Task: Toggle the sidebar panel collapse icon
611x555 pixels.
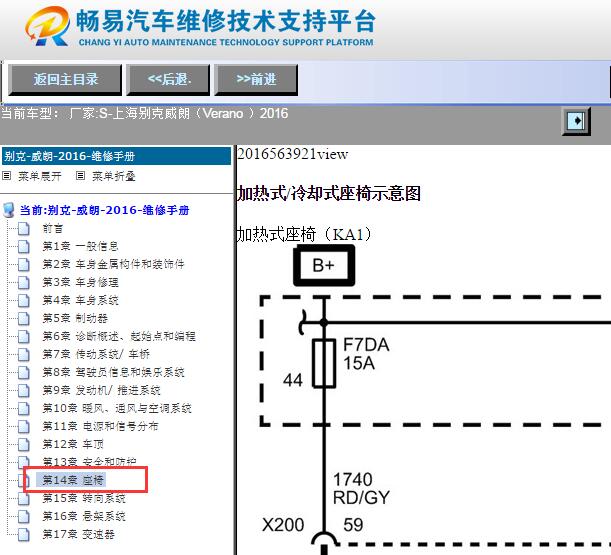Action: click(576, 121)
